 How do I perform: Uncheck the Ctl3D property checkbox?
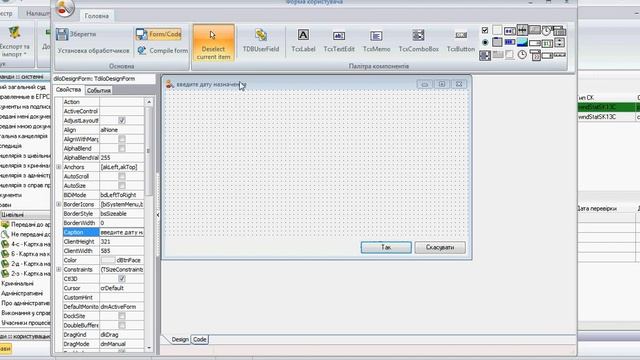pos(122,279)
